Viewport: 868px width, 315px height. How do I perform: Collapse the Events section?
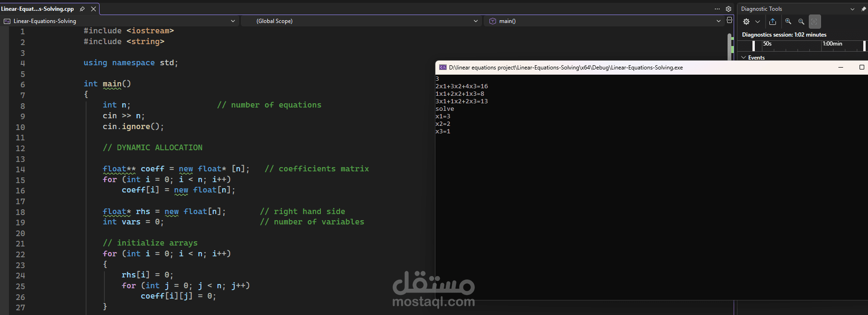[x=744, y=58]
